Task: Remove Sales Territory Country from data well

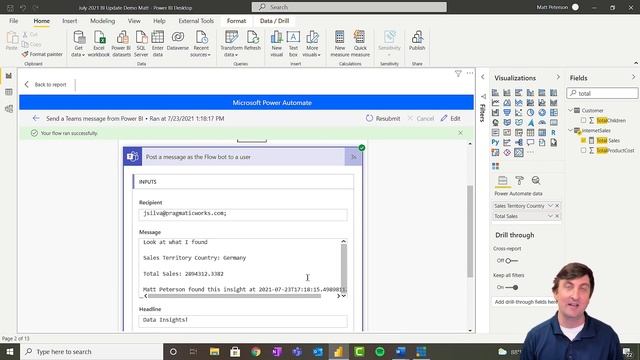Action: 557,206
